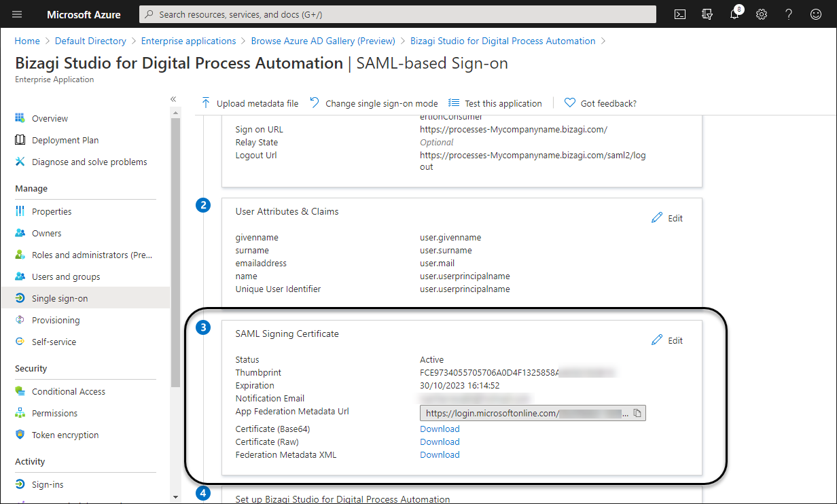Click the Provisioning icon
Image resolution: width=837 pixels, height=504 pixels.
20,320
